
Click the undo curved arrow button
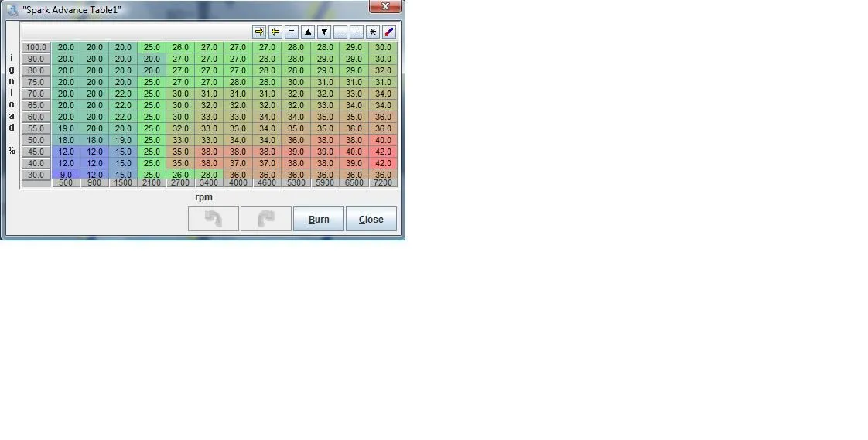point(214,219)
